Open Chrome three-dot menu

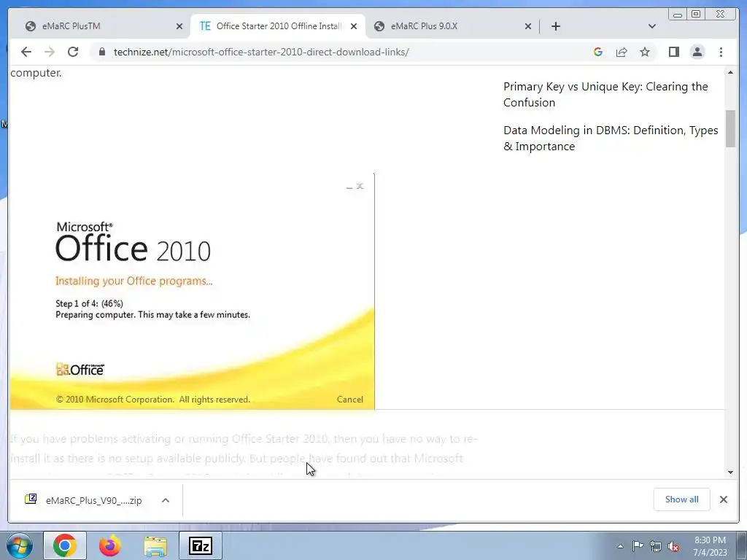pyautogui.click(x=721, y=52)
